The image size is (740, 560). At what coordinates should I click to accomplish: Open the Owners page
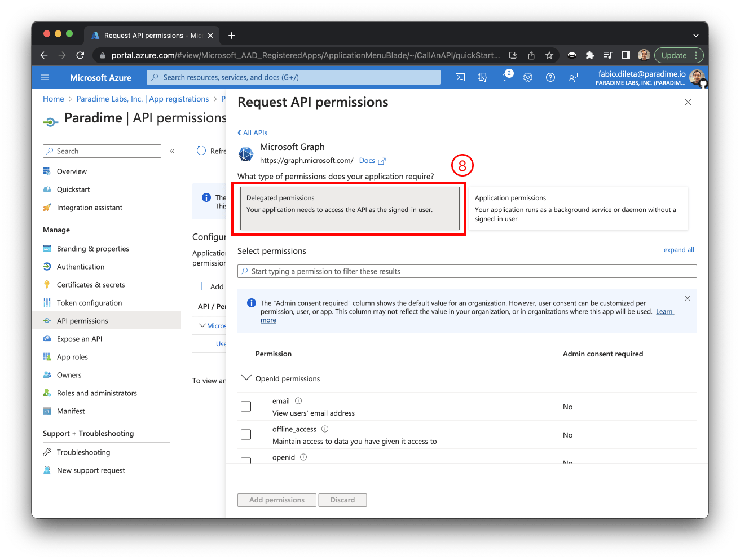pyautogui.click(x=69, y=375)
